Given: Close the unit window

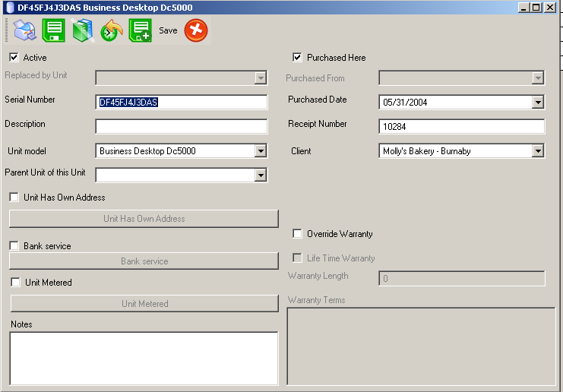Looking at the screenshot, I should 550,8.
